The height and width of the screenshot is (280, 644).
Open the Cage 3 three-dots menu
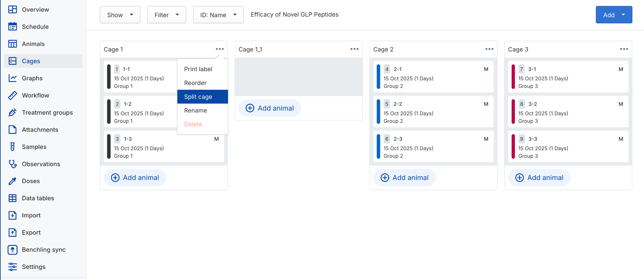pyautogui.click(x=624, y=49)
